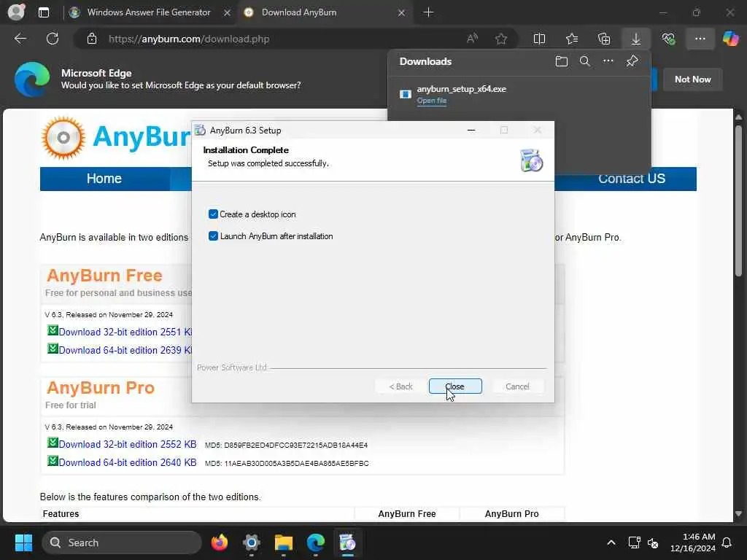Open Edge Settings and more menu
The width and height of the screenshot is (747, 560).
pos(700,39)
